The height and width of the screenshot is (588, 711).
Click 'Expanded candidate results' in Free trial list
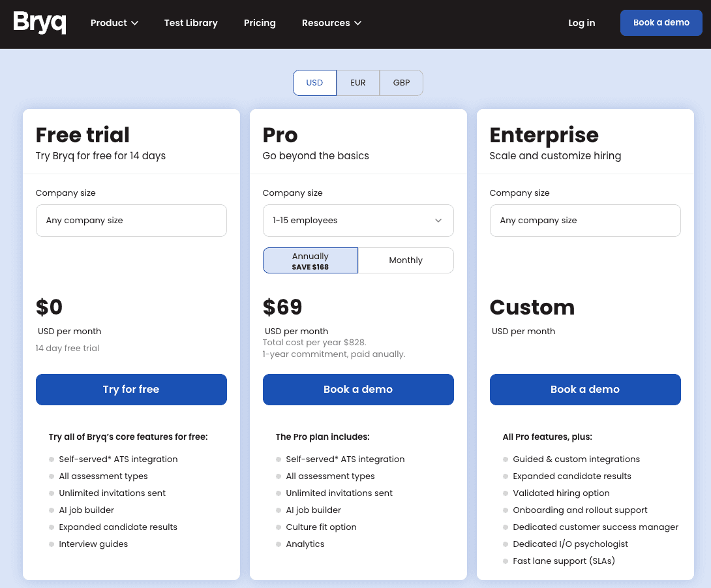(118, 527)
